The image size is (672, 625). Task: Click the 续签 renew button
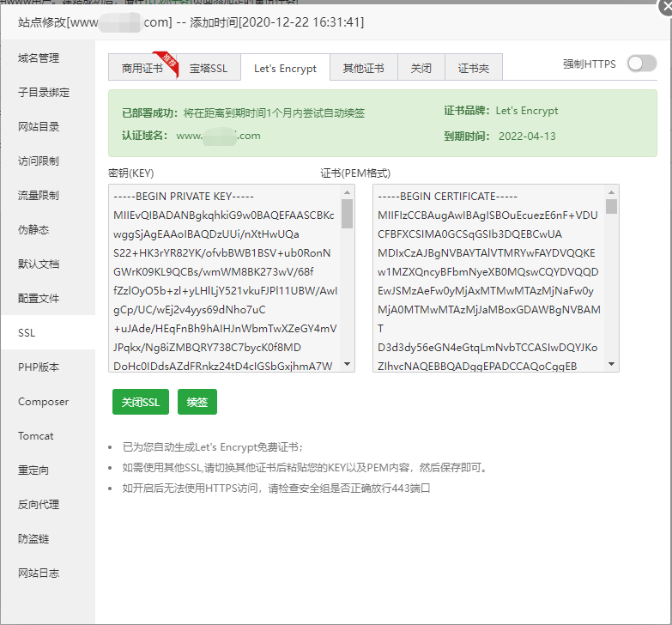[197, 402]
